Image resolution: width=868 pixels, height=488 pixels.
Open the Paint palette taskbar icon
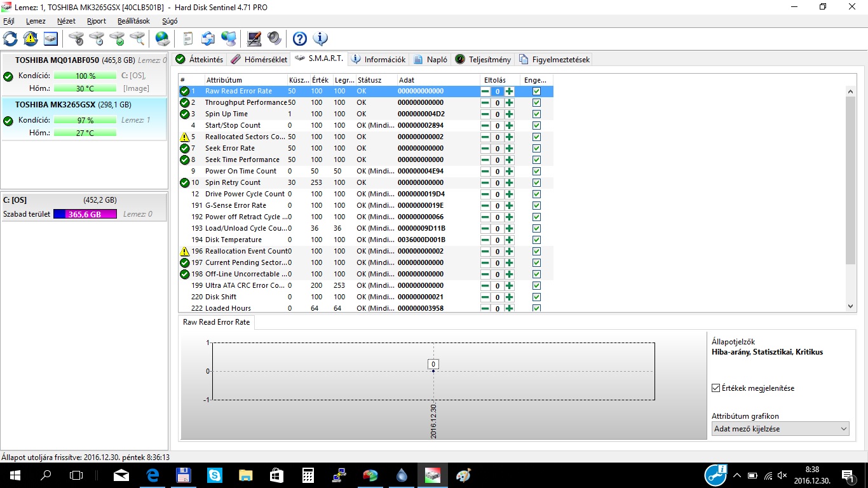464,475
